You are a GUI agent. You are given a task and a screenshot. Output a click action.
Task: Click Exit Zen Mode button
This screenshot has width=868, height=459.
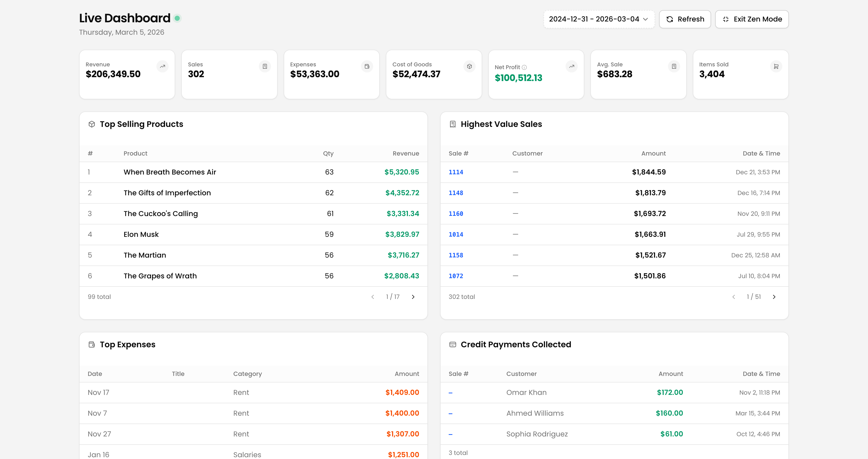click(x=752, y=19)
